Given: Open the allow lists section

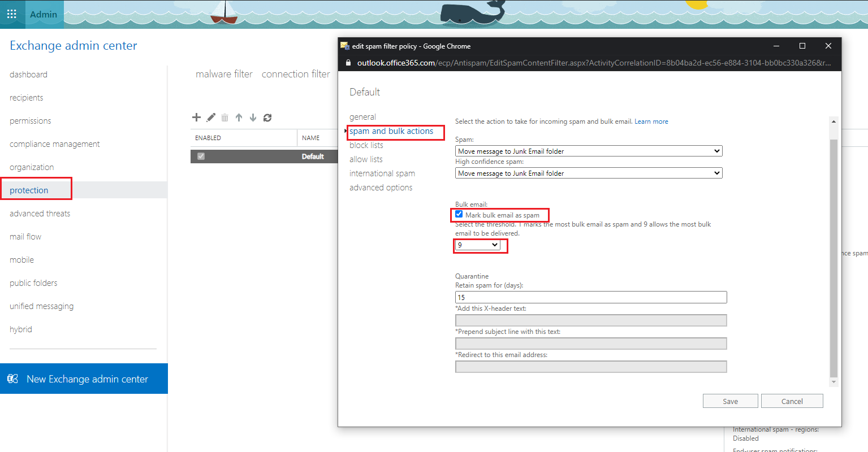Looking at the screenshot, I should pos(366,159).
